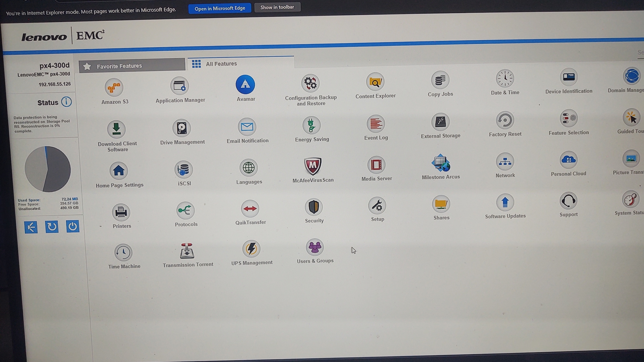Click Show in toolbar button
644x362 pixels.
pyautogui.click(x=277, y=7)
